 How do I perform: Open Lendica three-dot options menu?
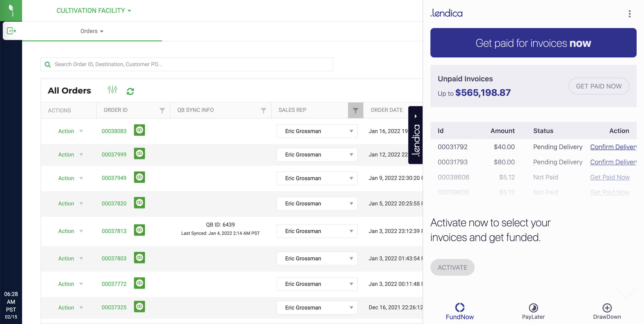629,14
